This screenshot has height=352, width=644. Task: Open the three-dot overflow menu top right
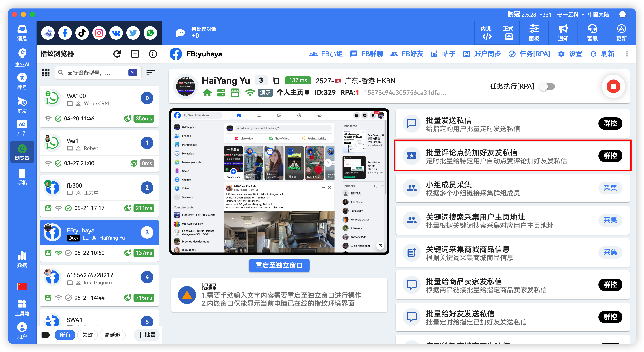(x=627, y=54)
